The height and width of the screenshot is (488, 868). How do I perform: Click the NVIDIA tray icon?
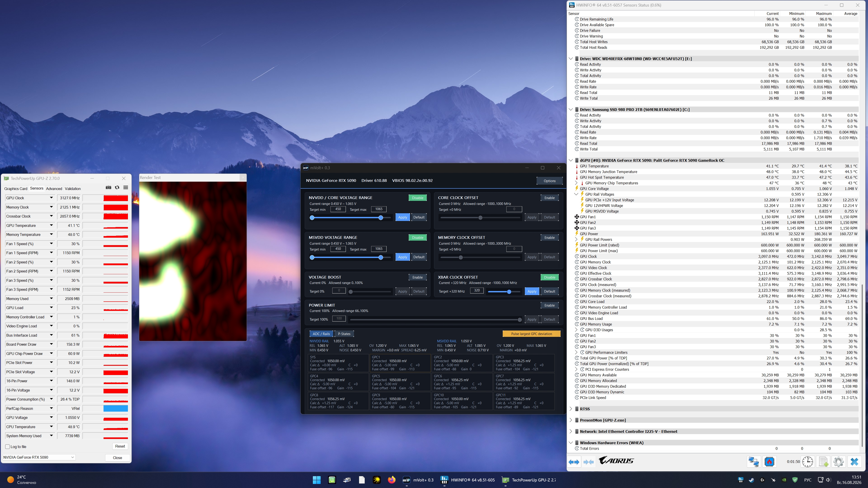click(x=784, y=480)
